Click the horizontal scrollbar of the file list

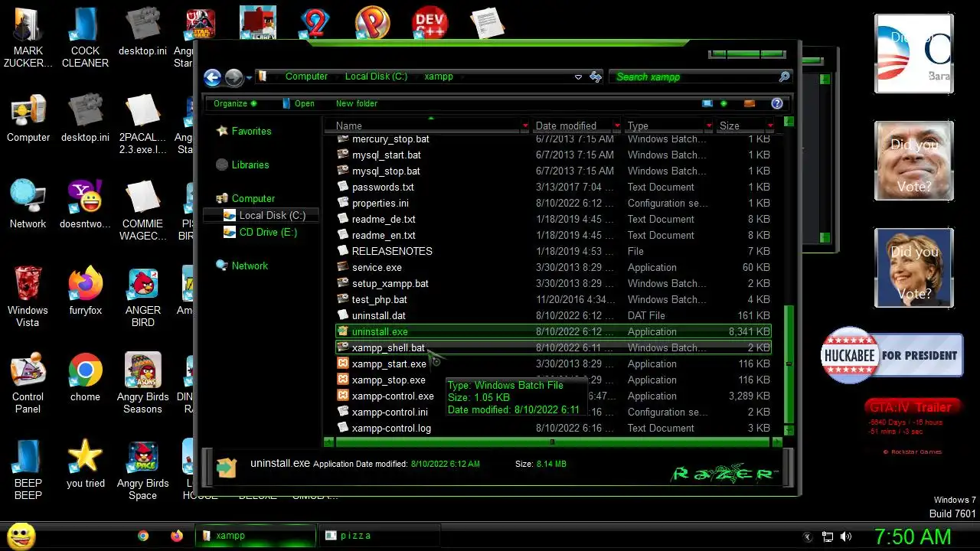[x=553, y=442]
